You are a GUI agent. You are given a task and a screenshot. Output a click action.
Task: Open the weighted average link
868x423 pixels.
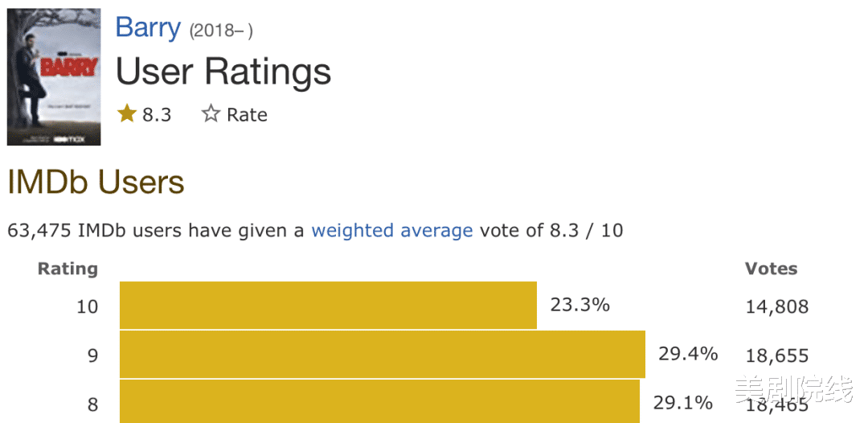(x=392, y=230)
